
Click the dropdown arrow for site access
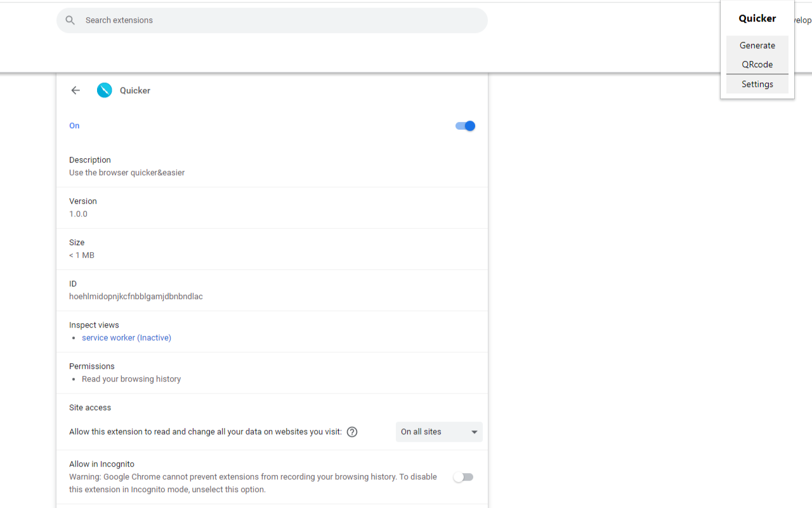(474, 432)
